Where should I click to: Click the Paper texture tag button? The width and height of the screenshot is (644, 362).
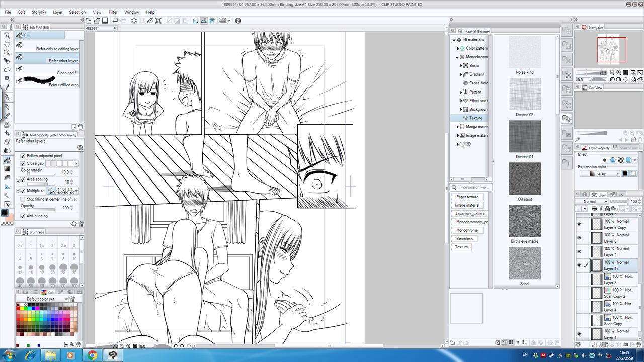click(x=467, y=197)
